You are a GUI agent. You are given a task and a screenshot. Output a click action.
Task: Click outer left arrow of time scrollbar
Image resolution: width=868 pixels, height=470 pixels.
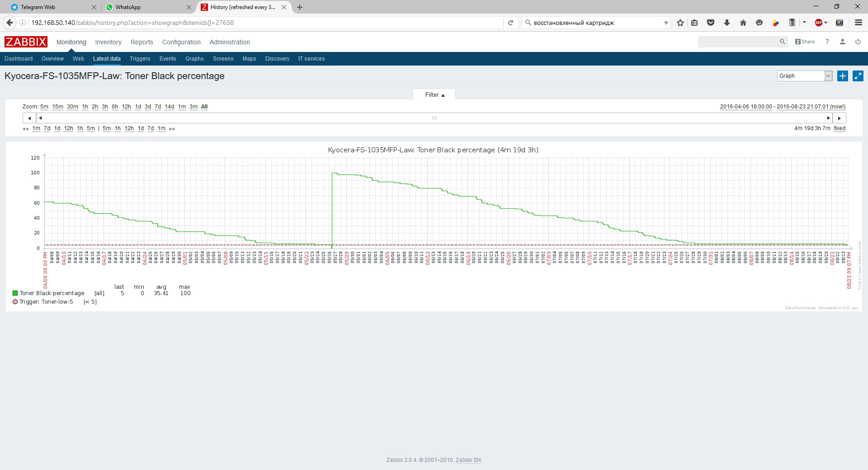coord(29,118)
